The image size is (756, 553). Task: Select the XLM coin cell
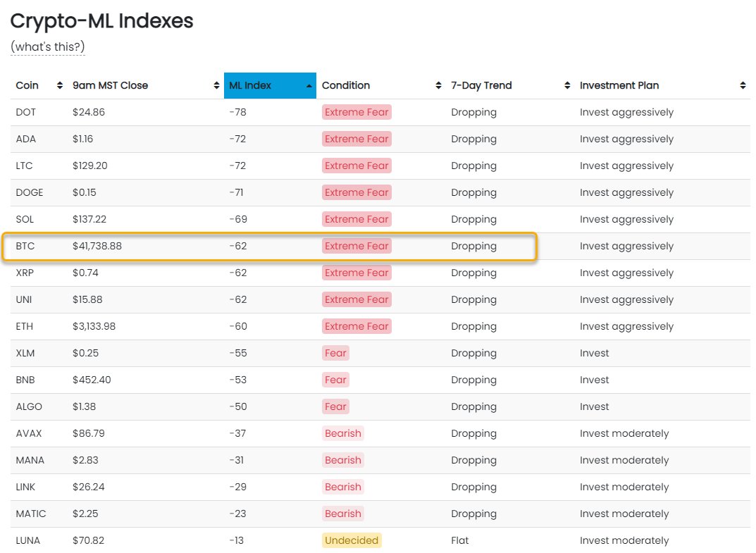point(25,353)
